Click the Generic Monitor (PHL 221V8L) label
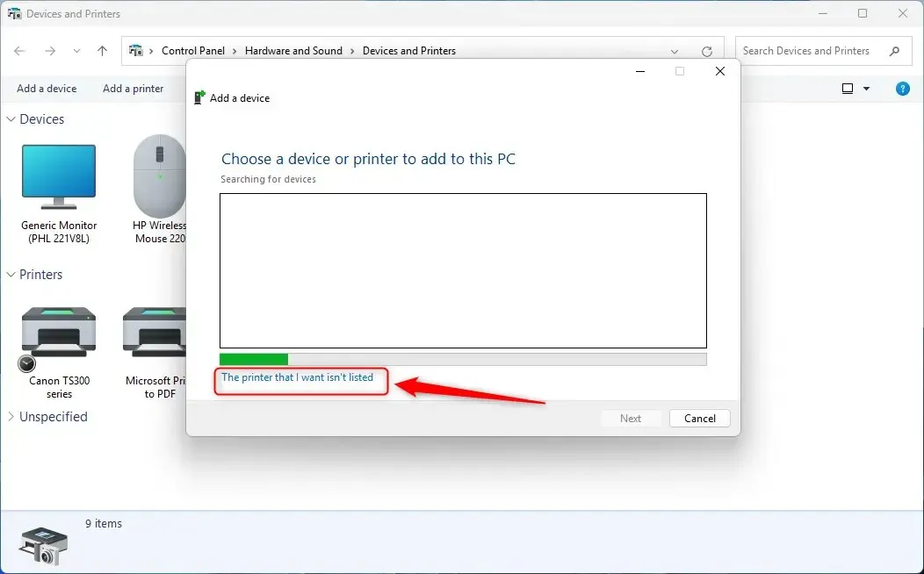The height and width of the screenshot is (574, 924). (59, 232)
